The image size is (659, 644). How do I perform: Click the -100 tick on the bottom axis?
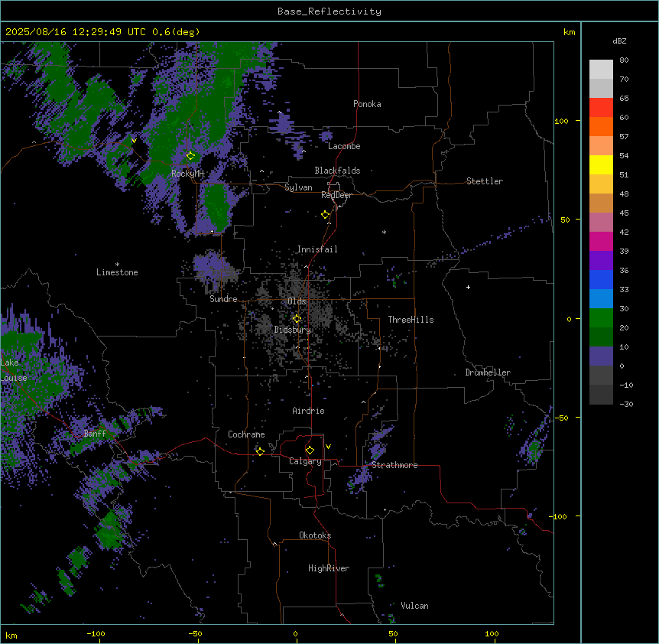(96, 633)
